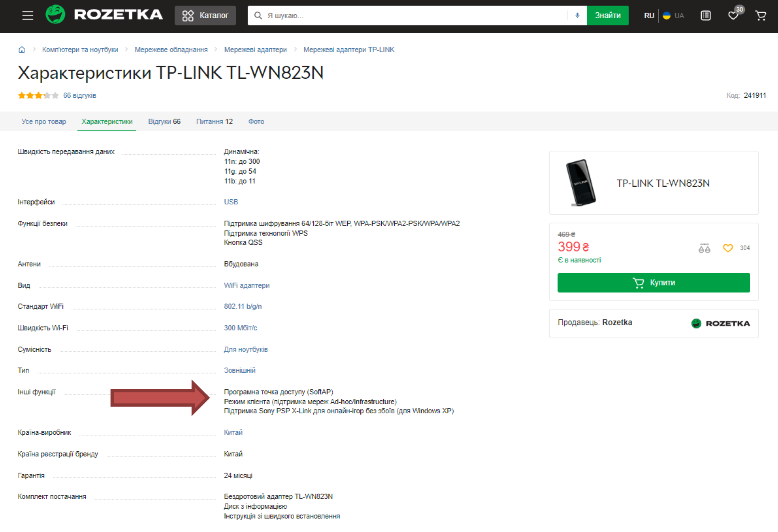
Task: Click the Є в наявності status
Action: (x=579, y=260)
